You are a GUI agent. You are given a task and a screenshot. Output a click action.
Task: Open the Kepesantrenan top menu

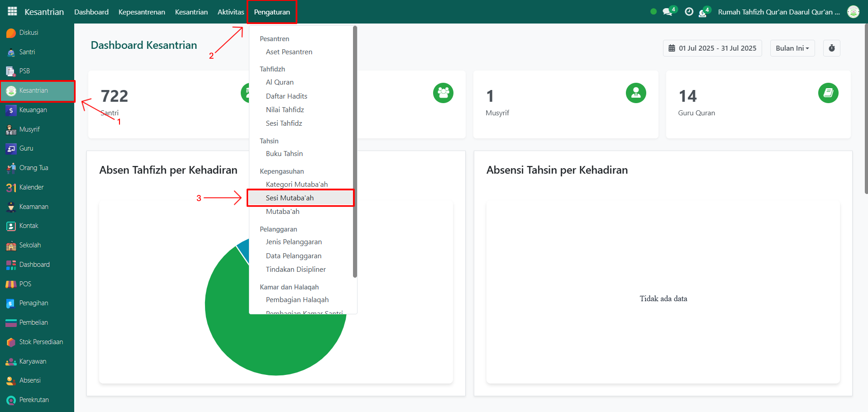142,12
